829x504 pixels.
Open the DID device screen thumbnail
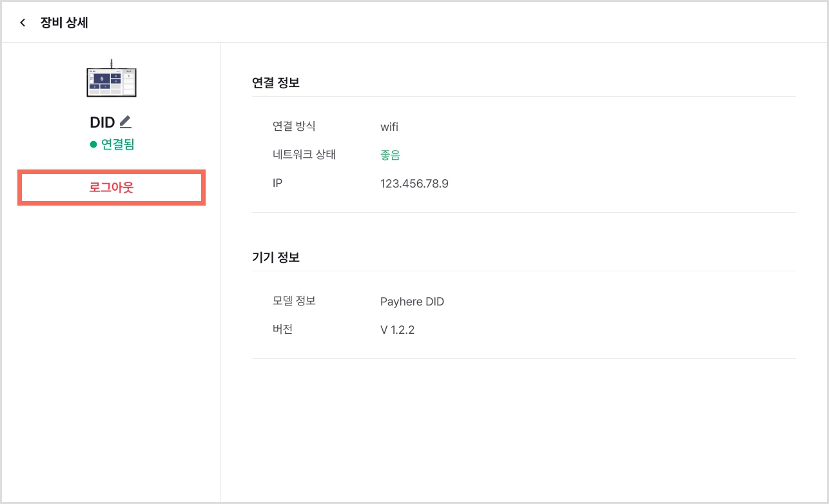tap(112, 79)
